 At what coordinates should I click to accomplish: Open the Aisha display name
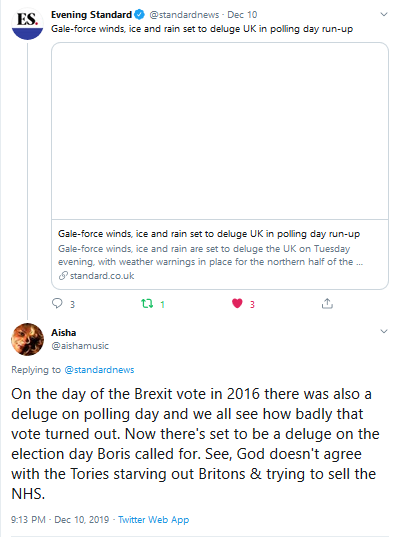(64, 333)
